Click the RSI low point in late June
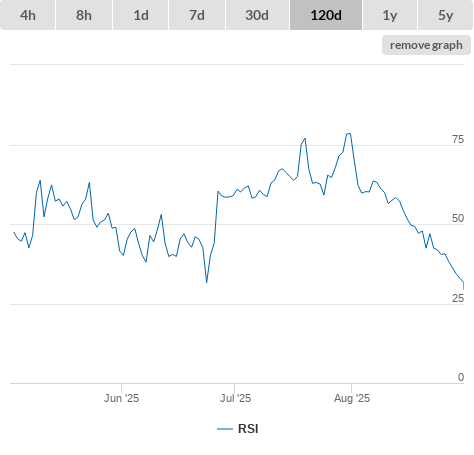The height and width of the screenshot is (455, 474). 207,282
